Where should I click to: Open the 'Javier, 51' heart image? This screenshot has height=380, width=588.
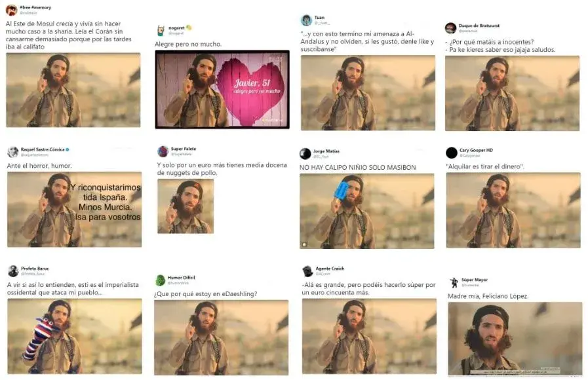[x=222, y=89]
